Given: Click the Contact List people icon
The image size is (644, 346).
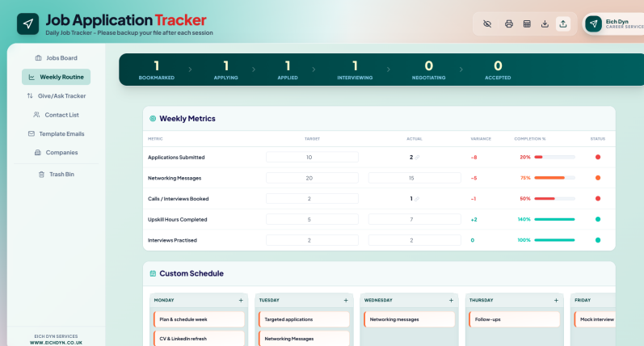Looking at the screenshot, I should (x=36, y=115).
